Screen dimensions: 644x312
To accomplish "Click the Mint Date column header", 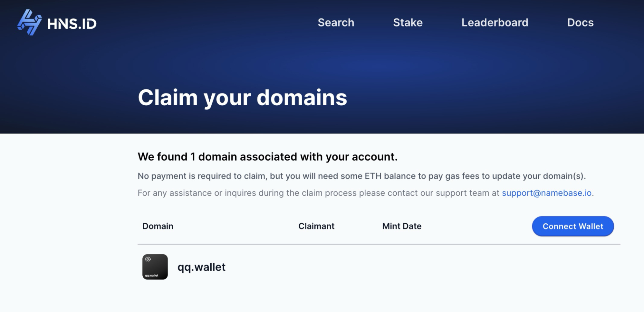I will click(x=401, y=226).
